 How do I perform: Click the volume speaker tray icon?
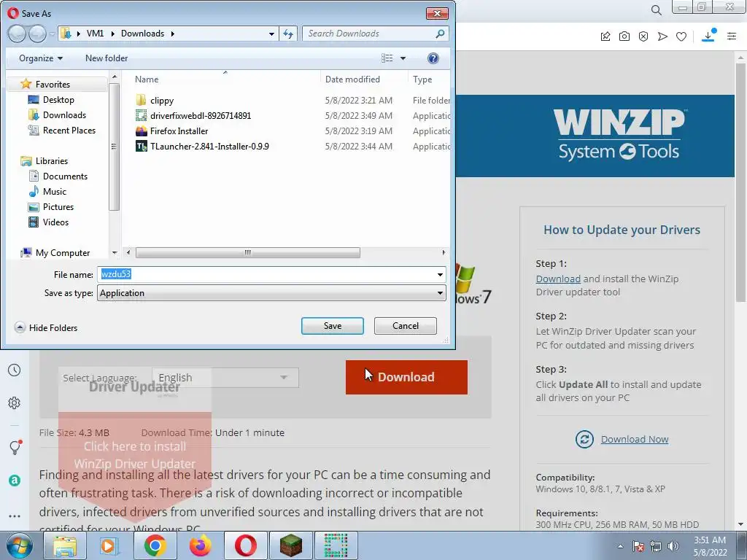pos(673,546)
